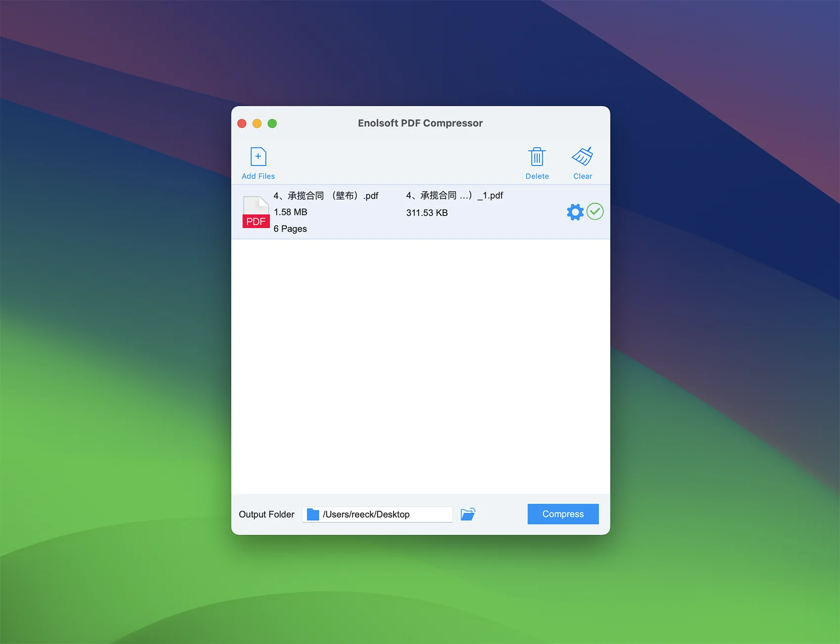Click the Compress button
840x644 pixels.
coord(563,514)
